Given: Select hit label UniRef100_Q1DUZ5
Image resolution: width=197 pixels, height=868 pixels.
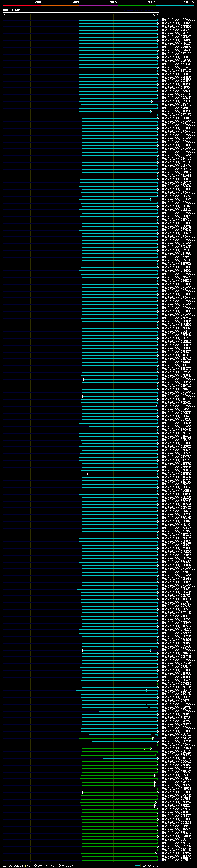Looking at the screenshot, I should click(176, 446).
